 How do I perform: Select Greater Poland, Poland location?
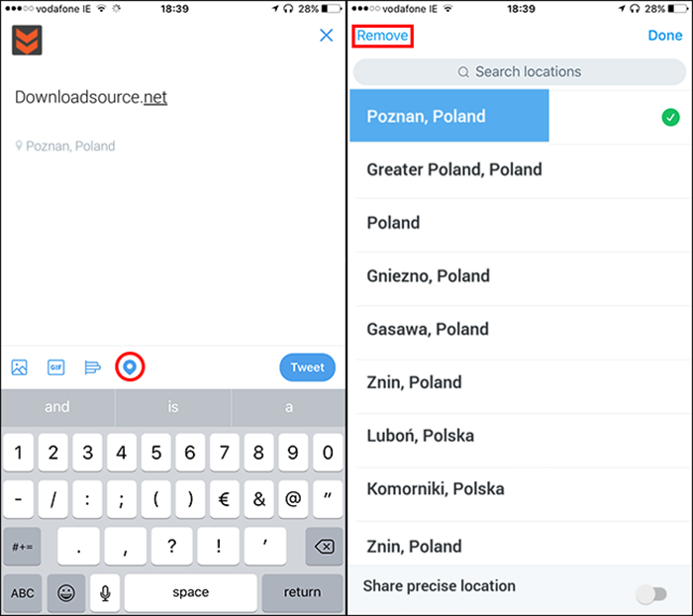pos(521,169)
